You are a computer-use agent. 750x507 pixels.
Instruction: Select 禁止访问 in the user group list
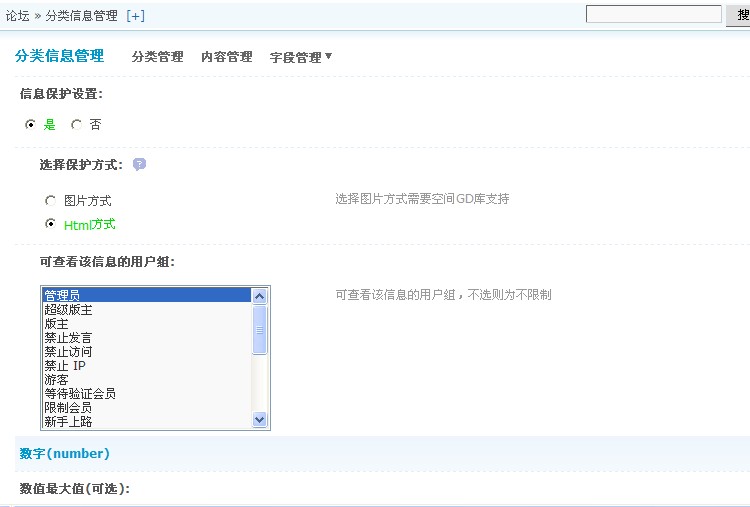coord(147,352)
